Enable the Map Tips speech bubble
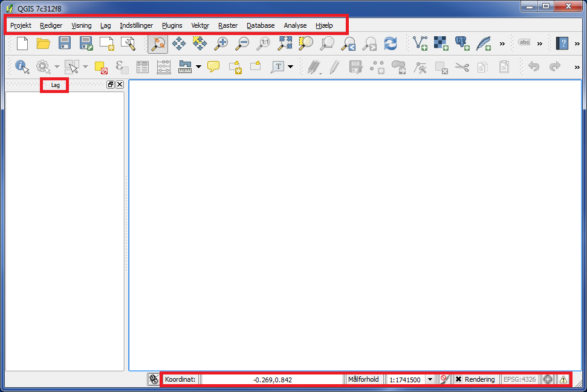587x392 pixels. coord(213,67)
